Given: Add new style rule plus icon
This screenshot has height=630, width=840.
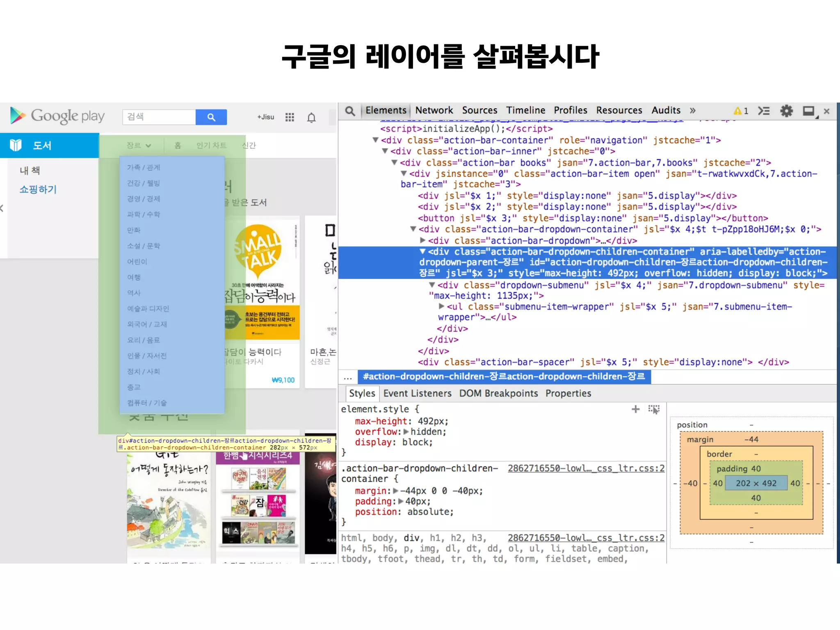Looking at the screenshot, I should tap(635, 409).
